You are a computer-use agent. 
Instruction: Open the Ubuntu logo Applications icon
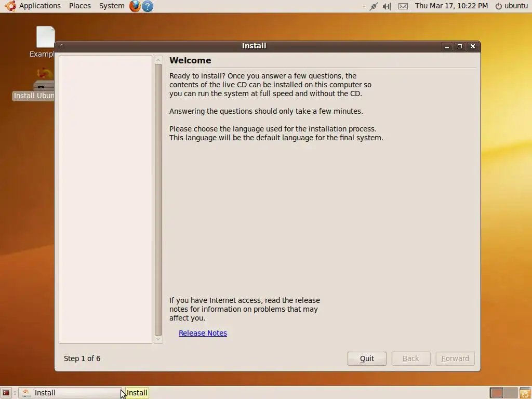[x=10, y=6]
